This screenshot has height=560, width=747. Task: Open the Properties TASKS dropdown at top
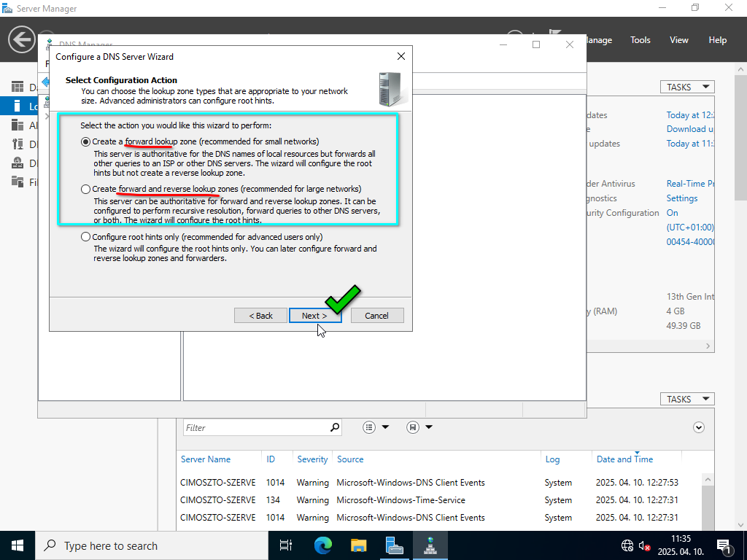coord(686,87)
